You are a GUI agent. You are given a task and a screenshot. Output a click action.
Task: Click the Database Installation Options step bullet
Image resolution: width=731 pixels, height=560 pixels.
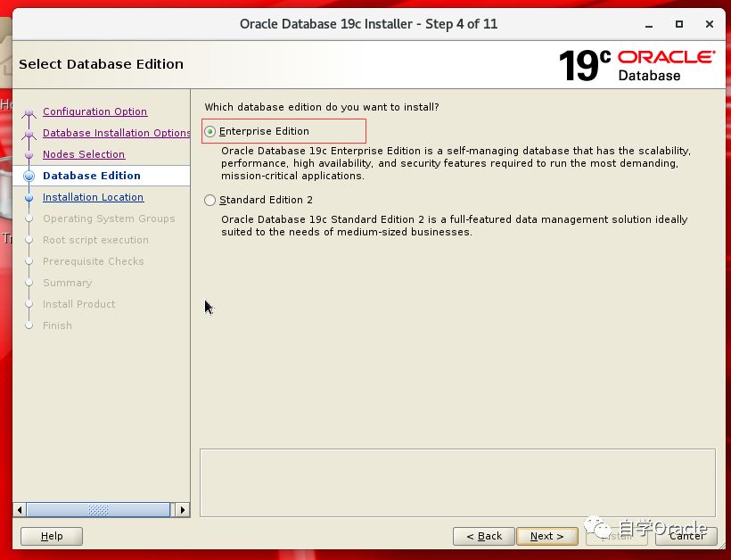(29, 134)
